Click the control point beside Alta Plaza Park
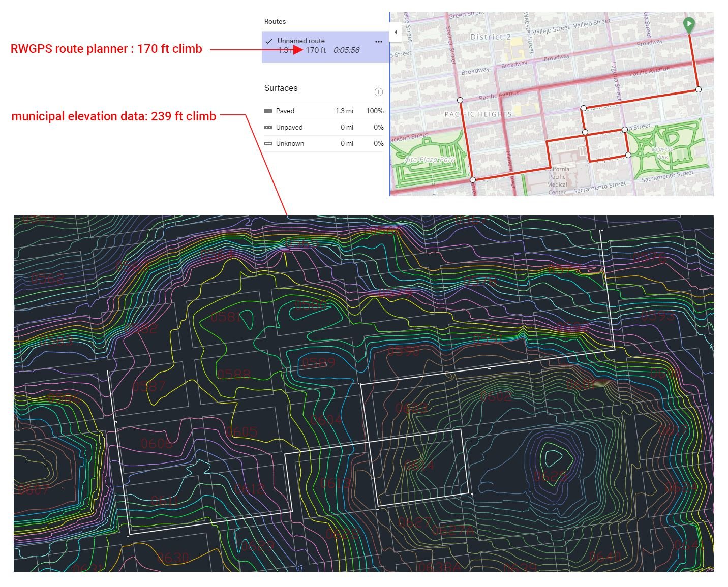Screen dimensions: 728x587 473,179
